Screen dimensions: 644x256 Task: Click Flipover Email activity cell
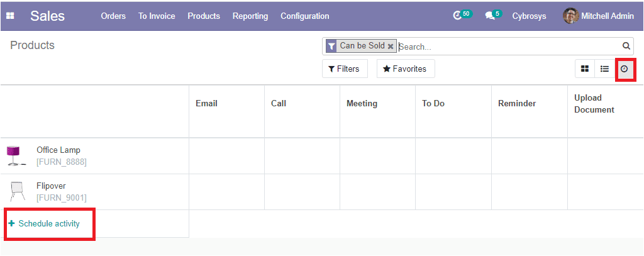pyautogui.click(x=226, y=192)
